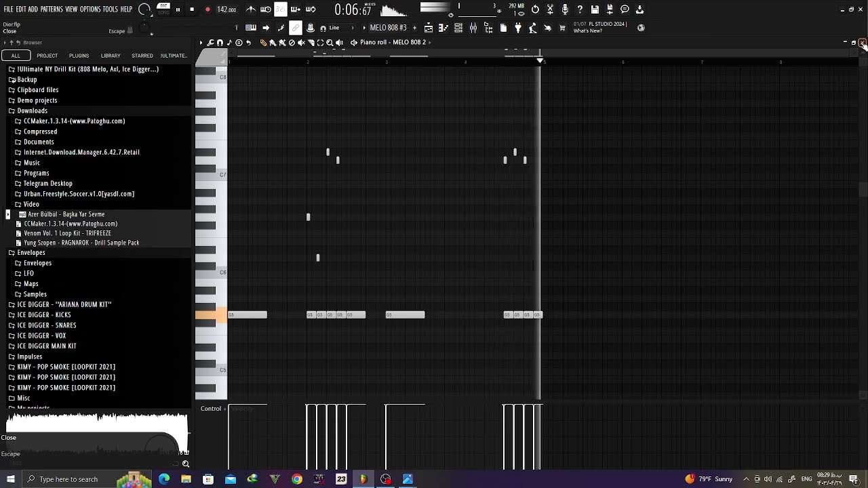Click the browser files copy icon
This screenshot has height=488, width=868.
[503, 28]
